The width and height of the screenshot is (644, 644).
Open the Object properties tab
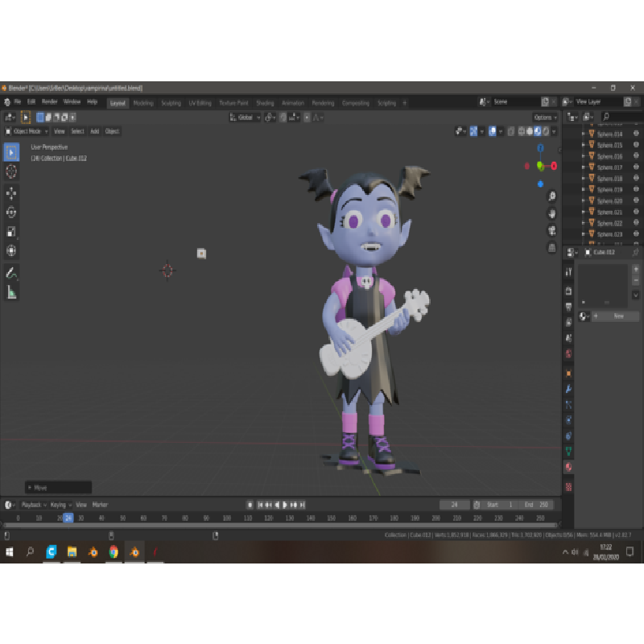point(569,374)
